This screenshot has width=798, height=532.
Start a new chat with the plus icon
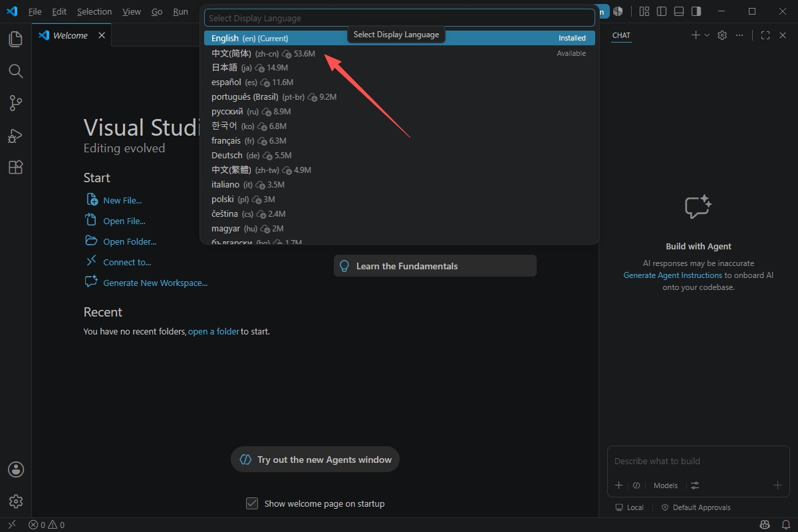click(696, 35)
